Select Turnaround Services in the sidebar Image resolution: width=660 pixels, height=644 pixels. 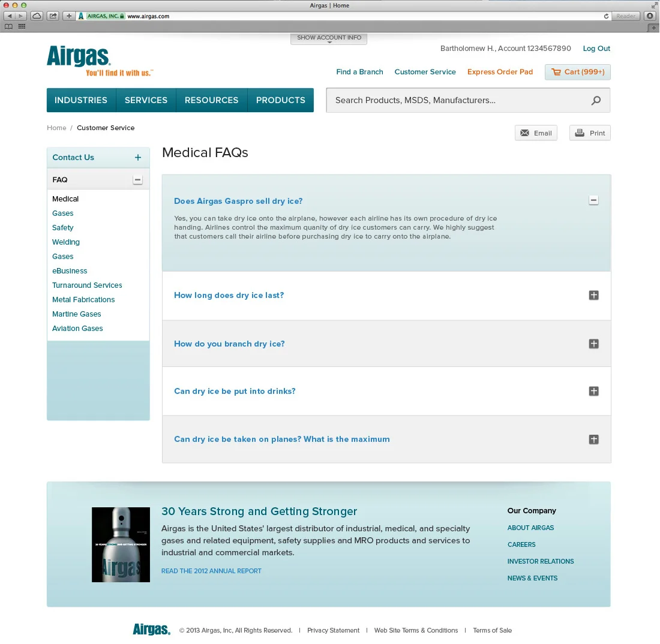point(87,285)
